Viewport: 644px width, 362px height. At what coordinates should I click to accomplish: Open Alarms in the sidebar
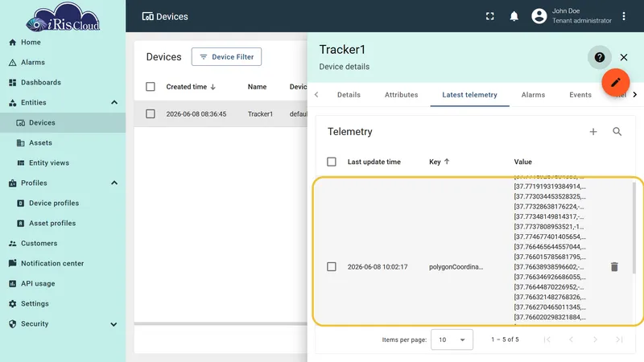[63, 63]
